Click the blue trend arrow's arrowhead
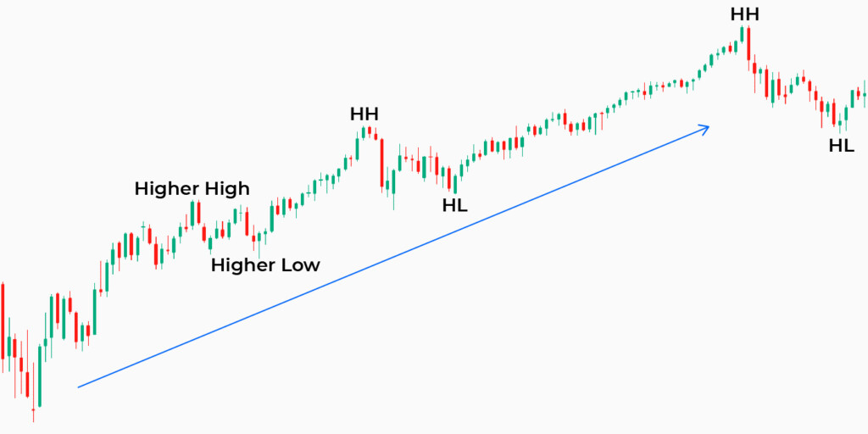Image resolution: width=868 pixels, height=434 pixels. [x=705, y=127]
